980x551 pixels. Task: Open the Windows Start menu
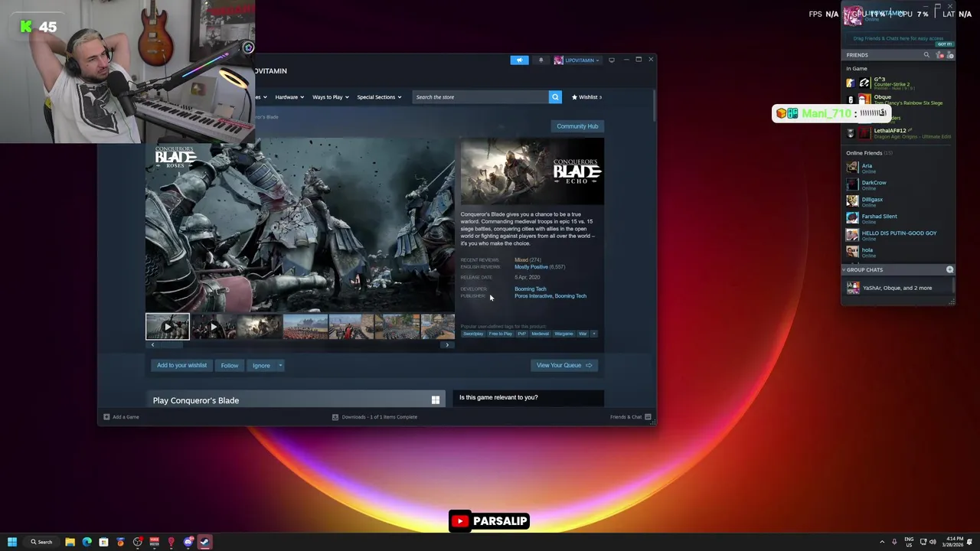(x=12, y=542)
